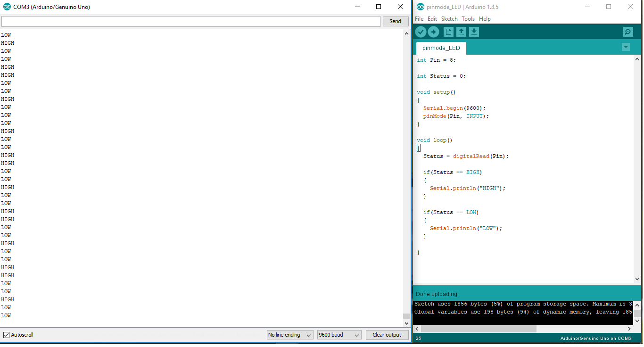Click the Serial Monitor message input field
The height and width of the screenshot is (347, 644).
pos(189,21)
